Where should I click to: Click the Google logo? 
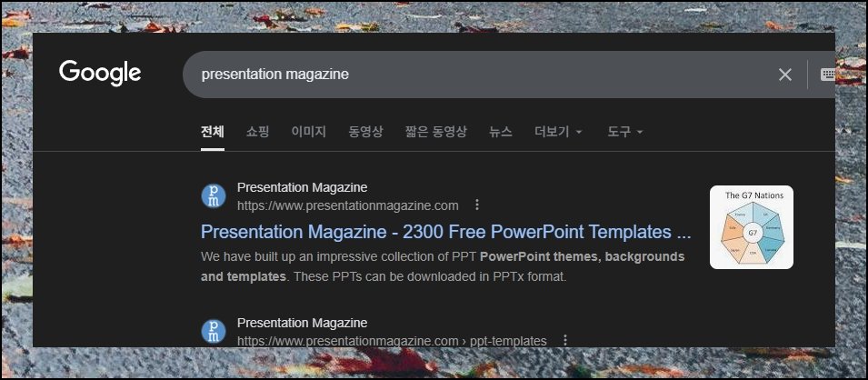coord(100,73)
